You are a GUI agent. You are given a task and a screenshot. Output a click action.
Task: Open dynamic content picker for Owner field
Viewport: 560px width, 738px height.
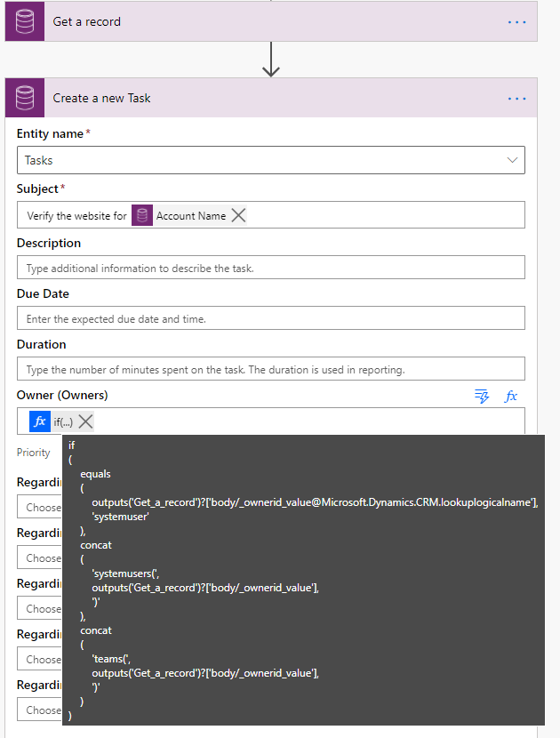click(482, 396)
